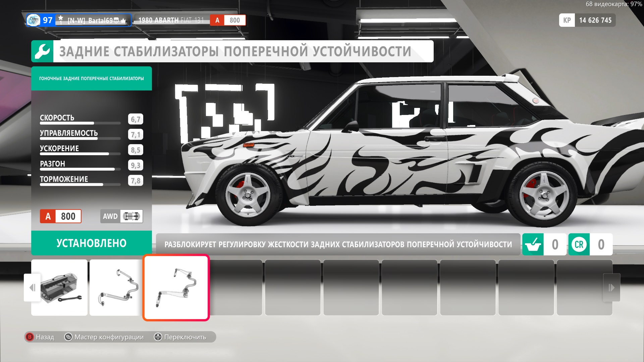Image resolution: width=644 pixels, height=362 pixels.
Task: Click the green wrench upgrade icon
Action: pyautogui.click(x=42, y=52)
